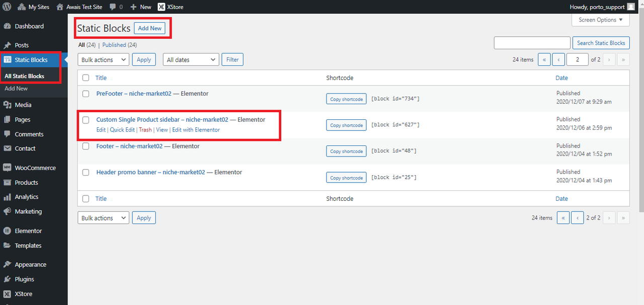Click the WordPress logo icon
This screenshot has height=305, width=644.
click(7, 7)
